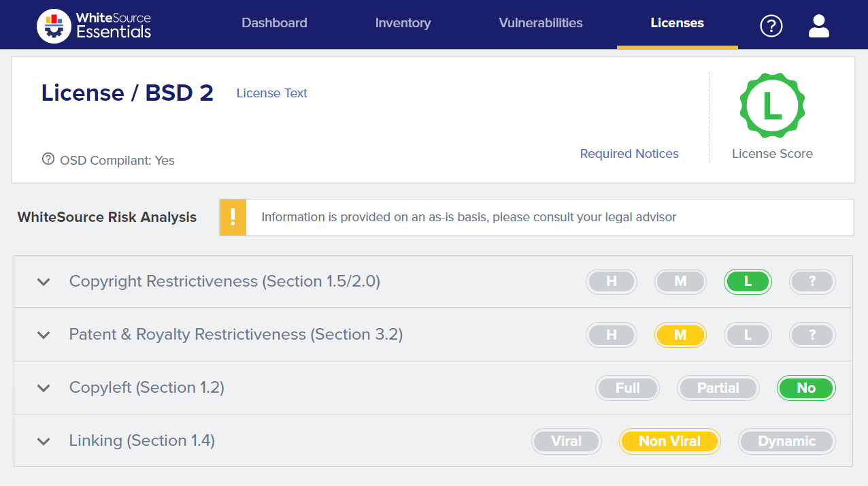Expand Copyright Restrictiveness section

click(44, 282)
